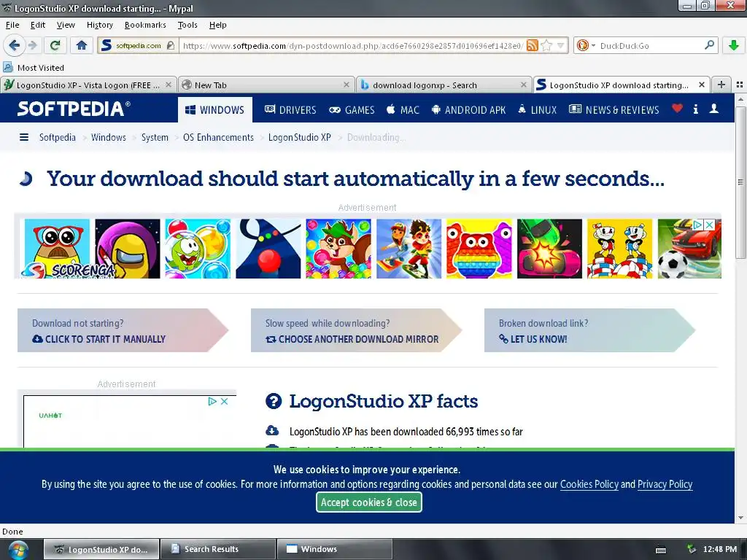
Task: Switch to Search Results taskbar window
Action: (218, 549)
